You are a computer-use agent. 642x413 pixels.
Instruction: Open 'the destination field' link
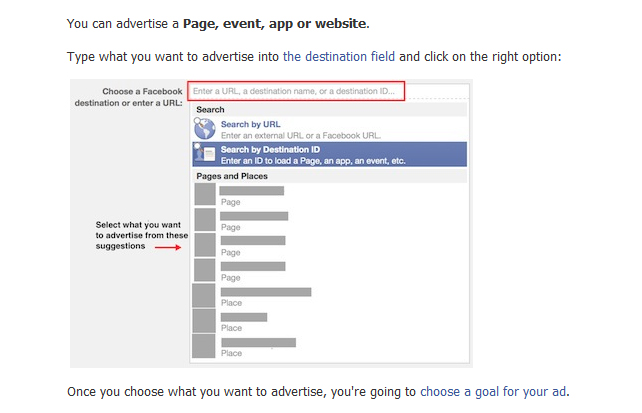tap(339, 57)
